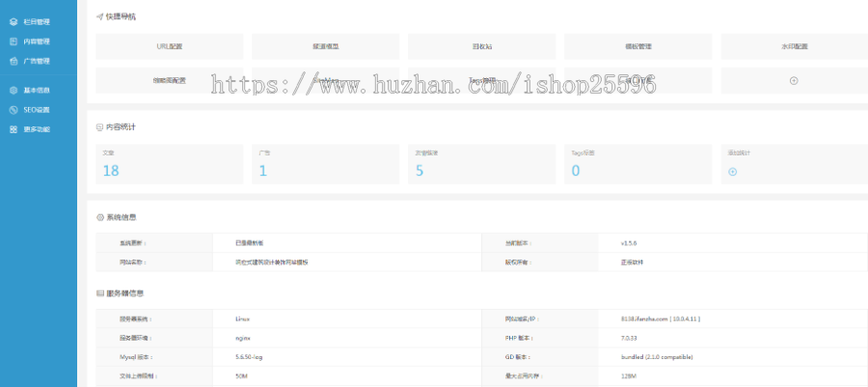Click the 栏目管理 sidebar icon

14,22
